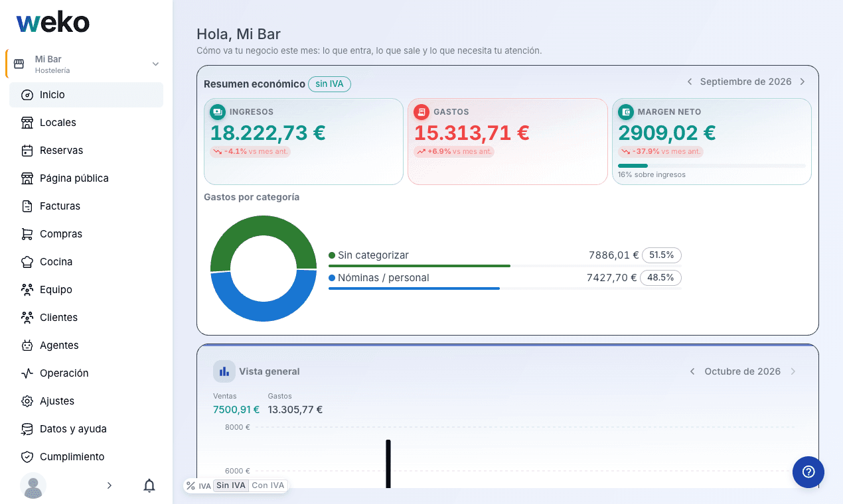Image resolution: width=843 pixels, height=504 pixels.
Task: Click the 48.5% percentage pill
Action: (660, 278)
